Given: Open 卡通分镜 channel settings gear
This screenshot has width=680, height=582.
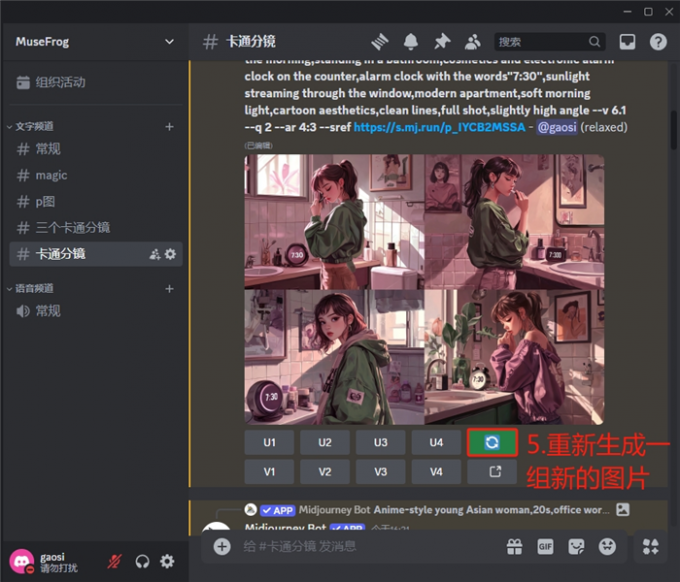Looking at the screenshot, I should coord(170,254).
